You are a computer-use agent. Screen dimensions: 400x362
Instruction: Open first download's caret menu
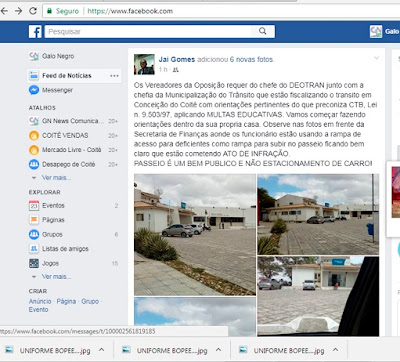pyautogui.click(x=101, y=350)
